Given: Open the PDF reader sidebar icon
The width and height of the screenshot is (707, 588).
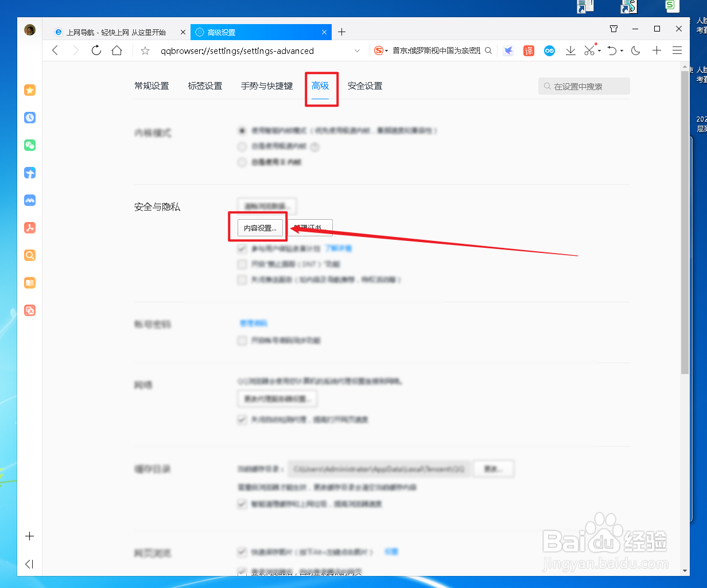Looking at the screenshot, I should pyautogui.click(x=29, y=228).
